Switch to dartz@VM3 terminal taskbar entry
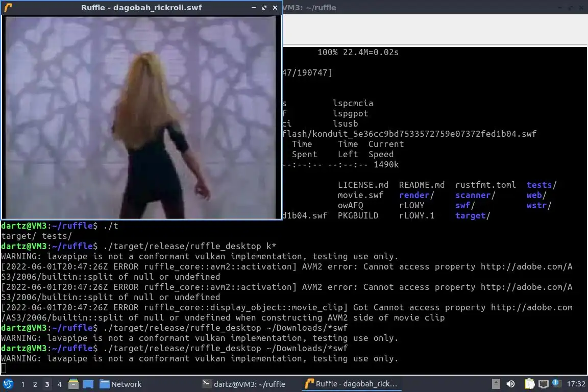Viewport: 588px width, 392px height. point(244,384)
